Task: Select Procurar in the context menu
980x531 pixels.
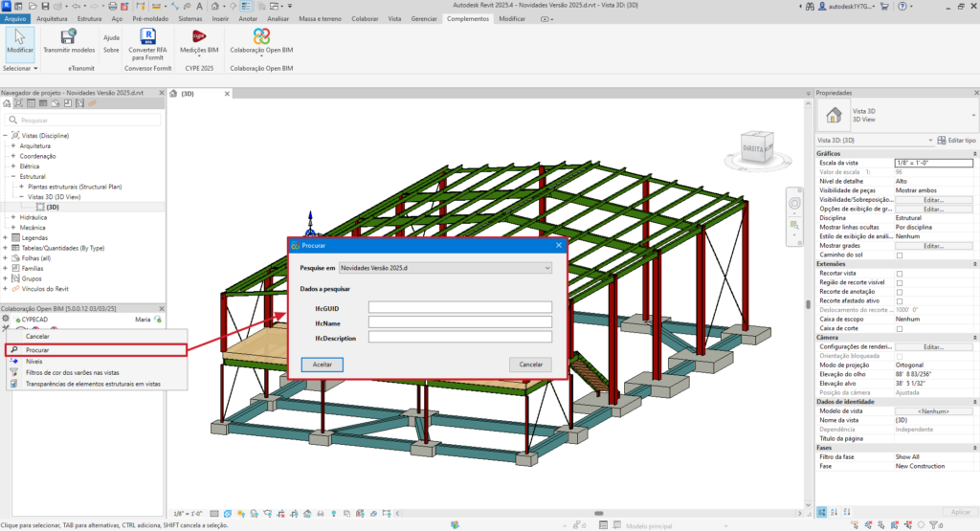Action: coord(97,350)
